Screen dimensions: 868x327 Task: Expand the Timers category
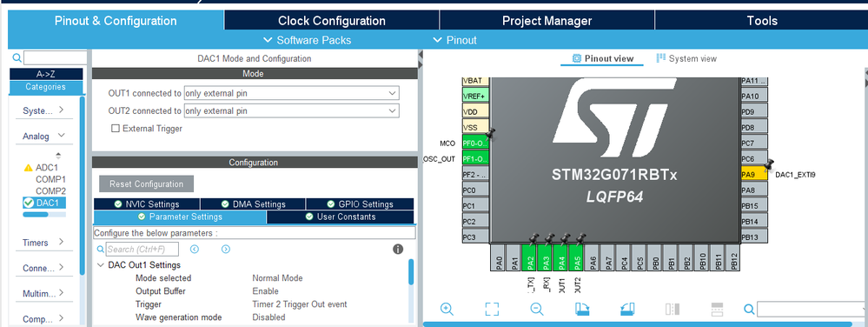pyautogui.click(x=43, y=242)
